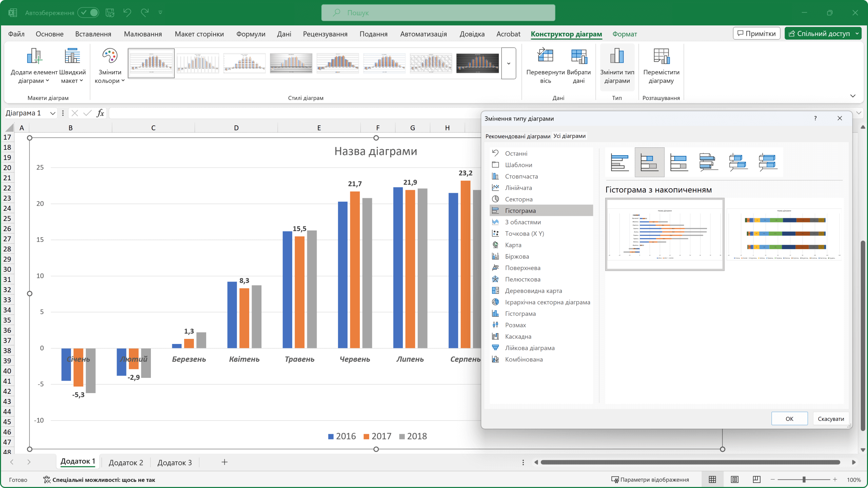Choose the 3-D clustered bar subtype icon

708,162
